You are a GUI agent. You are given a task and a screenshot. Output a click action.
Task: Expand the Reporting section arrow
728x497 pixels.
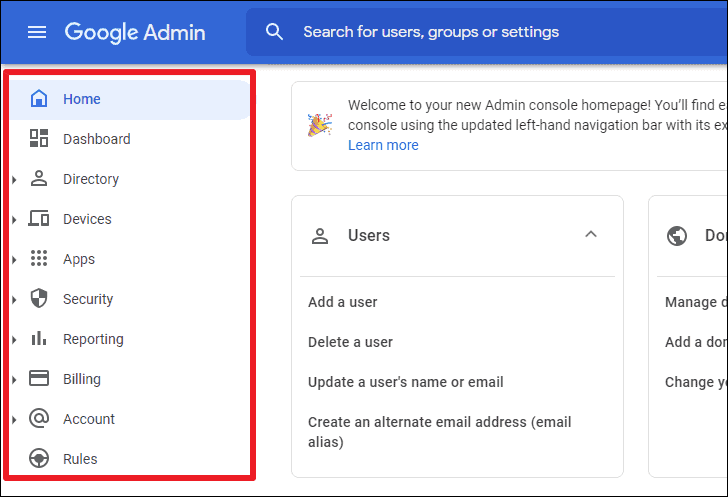(x=14, y=340)
